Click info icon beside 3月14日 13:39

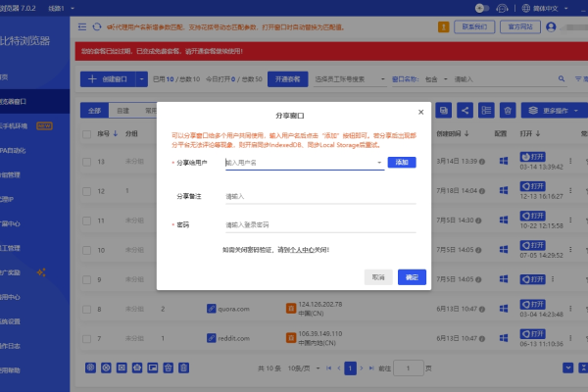(482, 162)
